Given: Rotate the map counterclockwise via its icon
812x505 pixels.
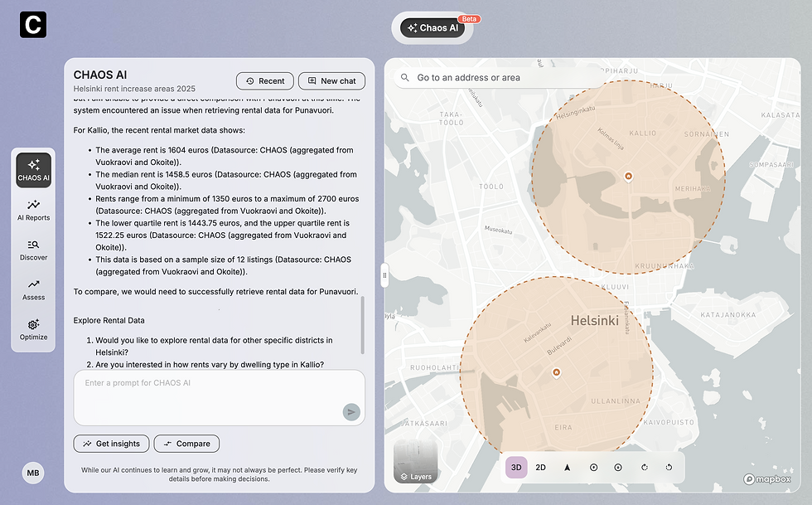Looking at the screenshot, I should 669,467.
